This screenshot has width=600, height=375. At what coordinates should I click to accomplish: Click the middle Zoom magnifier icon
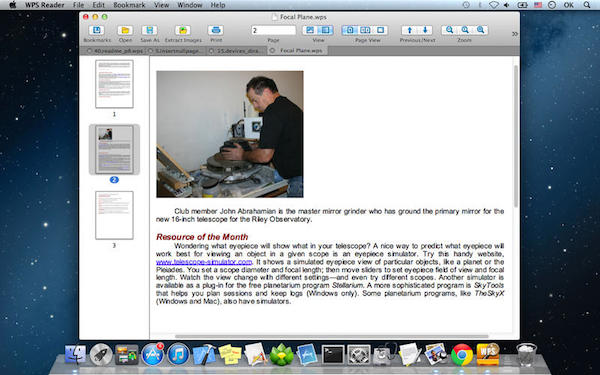[465, 30]
